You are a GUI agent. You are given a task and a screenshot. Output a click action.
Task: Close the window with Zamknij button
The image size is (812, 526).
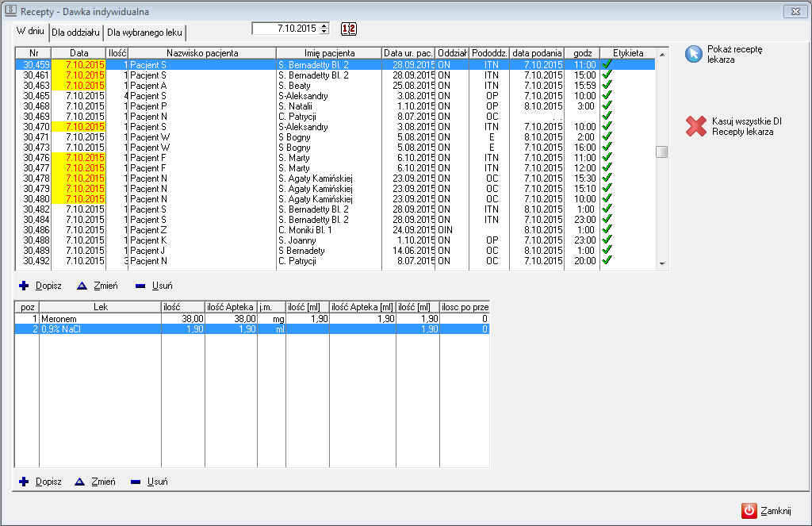click(x=766, y=511)
